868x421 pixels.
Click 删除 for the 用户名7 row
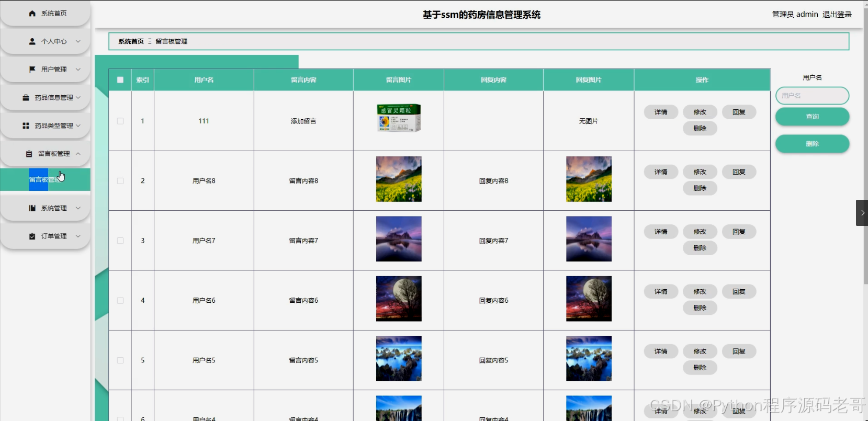(x=700, y=248)
